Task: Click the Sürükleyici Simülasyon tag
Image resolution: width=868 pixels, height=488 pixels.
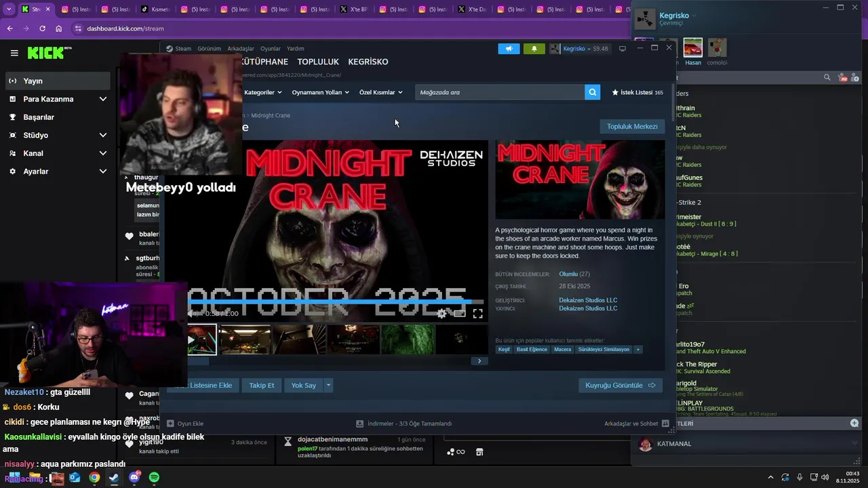Action: tap(604, 350)
